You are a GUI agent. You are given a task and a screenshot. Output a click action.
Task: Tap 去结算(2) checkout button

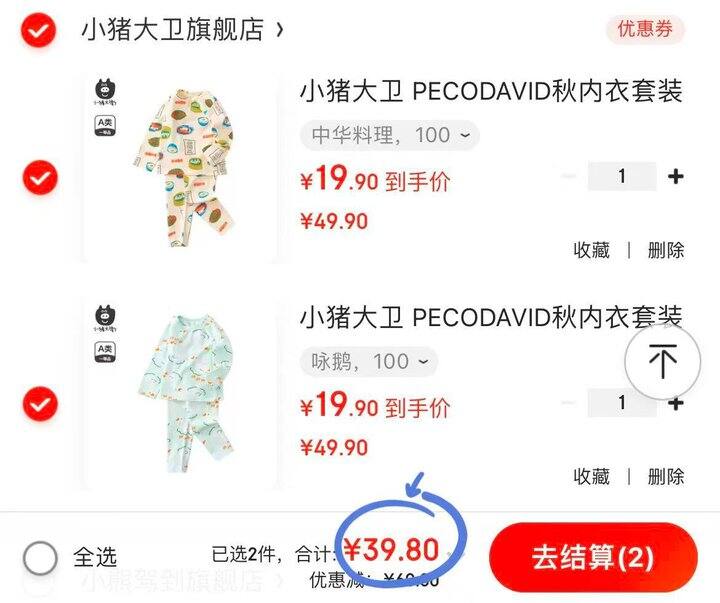pos(593,558)
